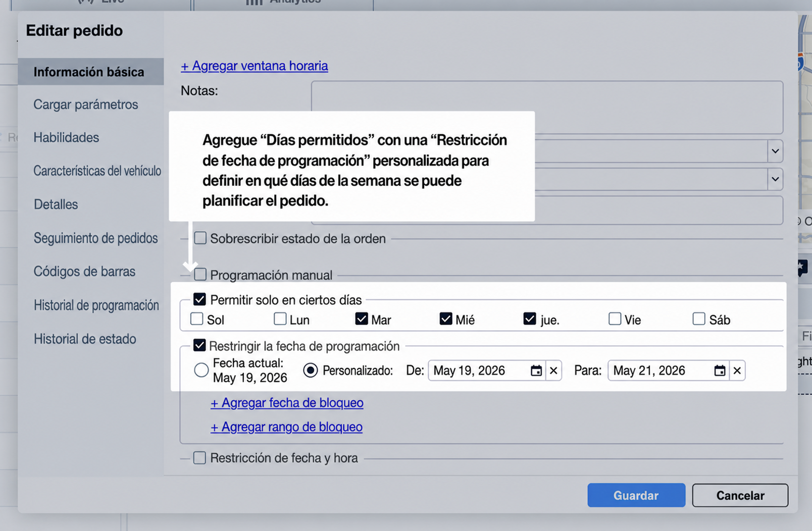Enable Programación manual checkbox

coord(200,275)
